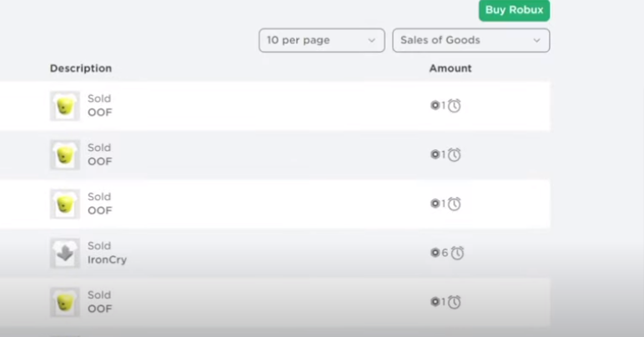644x337 pixels.
Task: Click the pending clock icon in third row
Action: [455, 204]
